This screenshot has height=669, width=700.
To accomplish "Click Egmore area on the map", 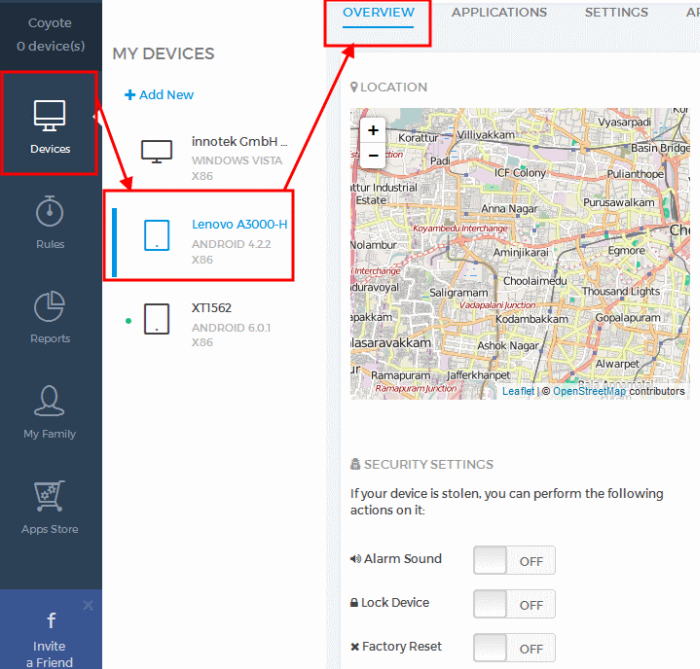I will 626,251.
